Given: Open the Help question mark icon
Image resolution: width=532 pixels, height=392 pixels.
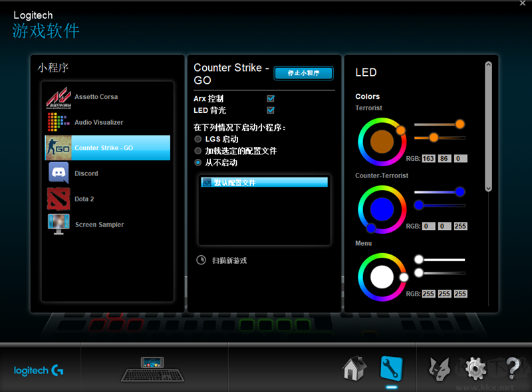Looking at the screenshot, I should (x=512, y=368).
